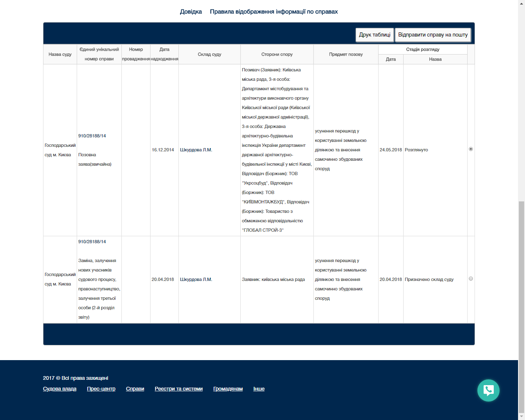Open the 'Справи' footer link

[135, 389]
